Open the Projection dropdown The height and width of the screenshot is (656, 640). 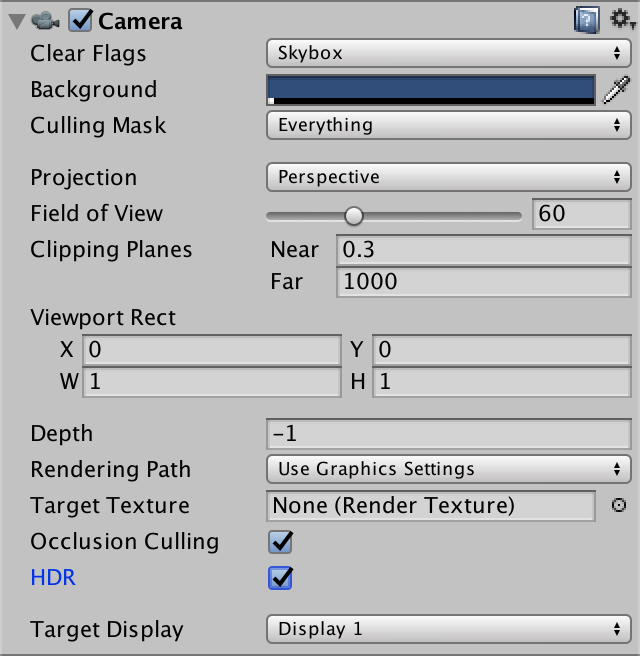448,177
